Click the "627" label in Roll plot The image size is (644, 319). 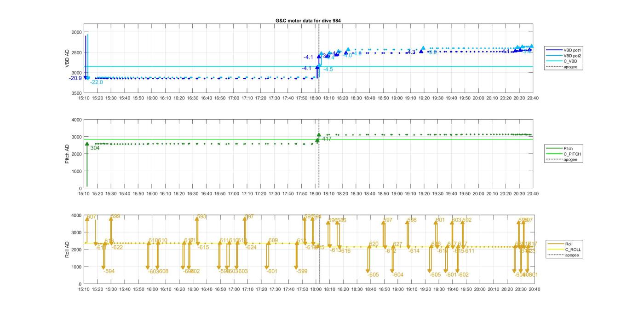pos(397,244)
